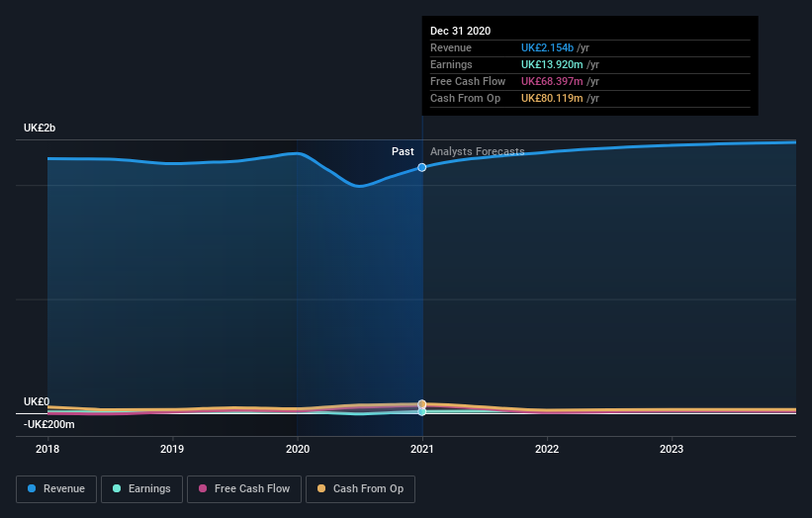812x518 pixels.
Task: Click the 2023 x-axis label
Action: click(x=672, y=449)
